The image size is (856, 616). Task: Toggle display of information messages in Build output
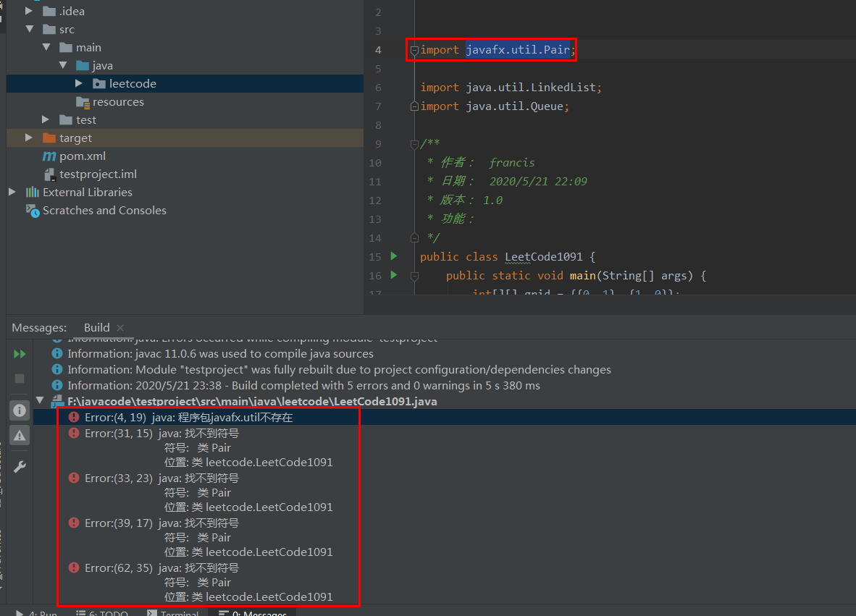pyautogui.click(x=20, y=410)
